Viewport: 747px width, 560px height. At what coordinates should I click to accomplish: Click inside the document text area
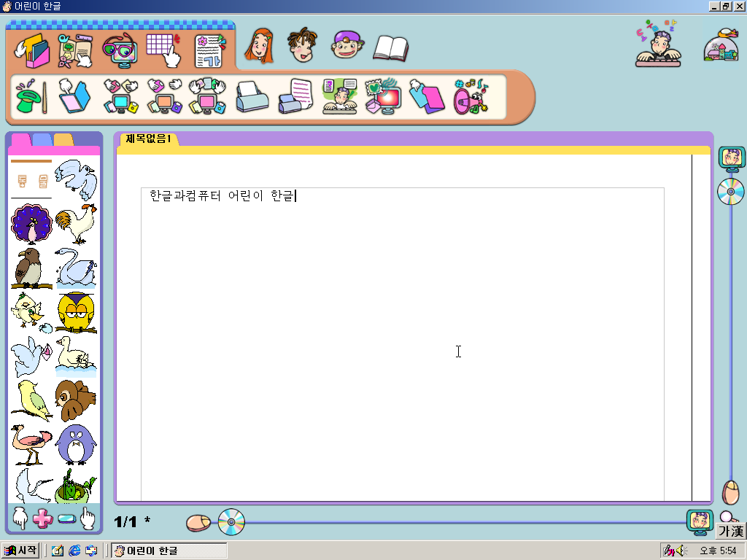(403, 344)
